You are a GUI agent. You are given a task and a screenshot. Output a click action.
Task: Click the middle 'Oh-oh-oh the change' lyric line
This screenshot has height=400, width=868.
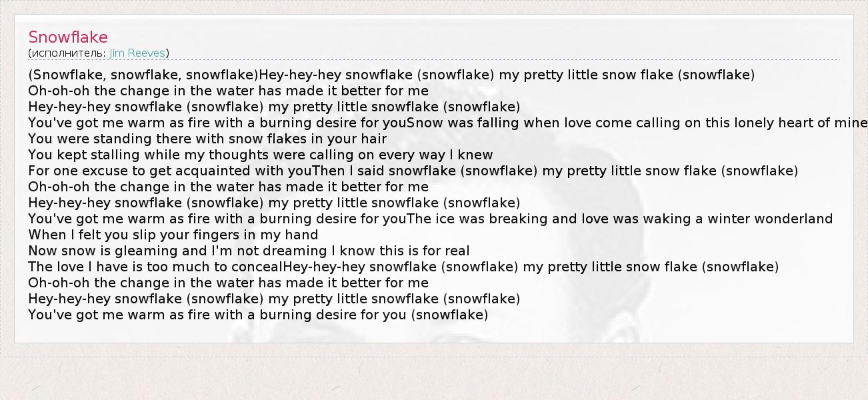pos(228,187)
